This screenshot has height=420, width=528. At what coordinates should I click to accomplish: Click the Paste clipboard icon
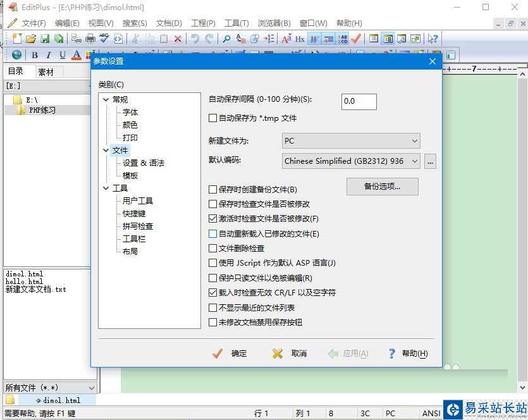pyautogui.click(x=164, y=39)
